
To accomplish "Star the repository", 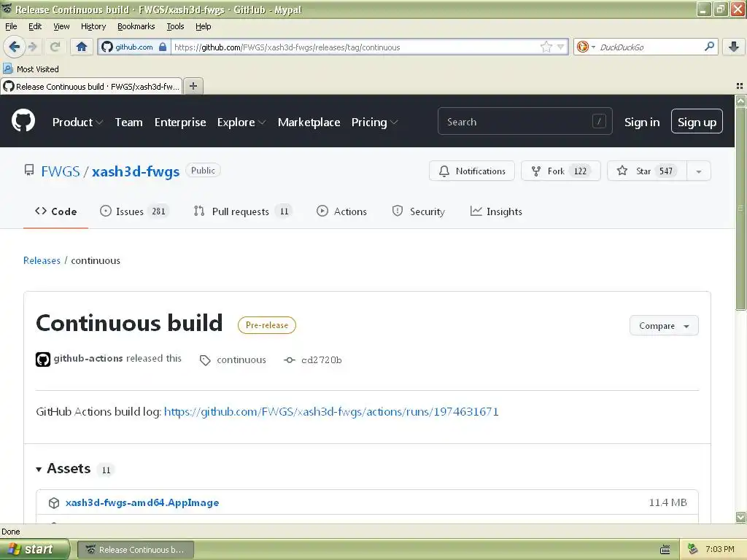I will (647, 171).
